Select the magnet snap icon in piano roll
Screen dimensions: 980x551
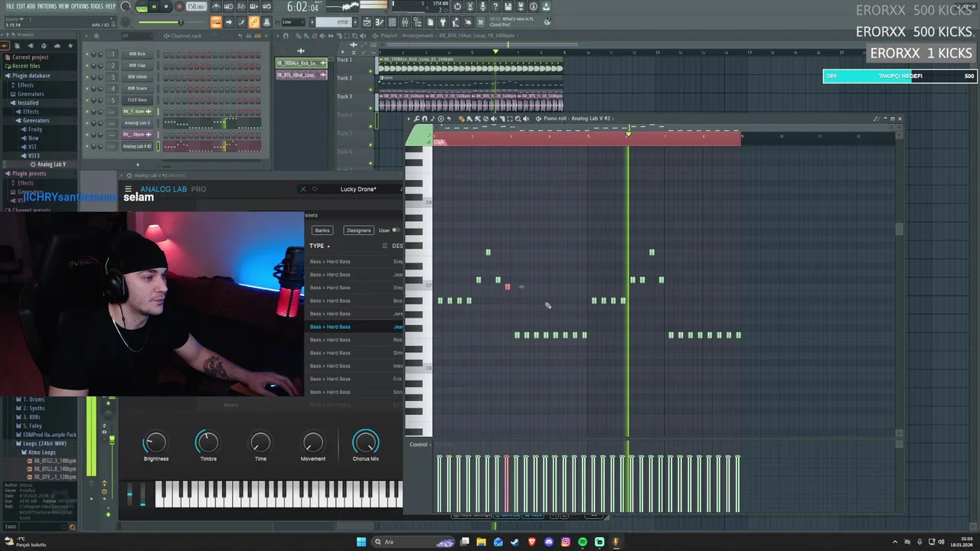[425, 119]
